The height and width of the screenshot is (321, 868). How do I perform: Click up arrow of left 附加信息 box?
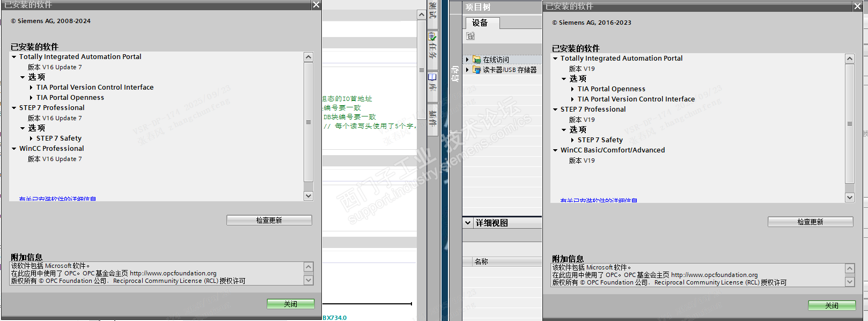point(308,267)
